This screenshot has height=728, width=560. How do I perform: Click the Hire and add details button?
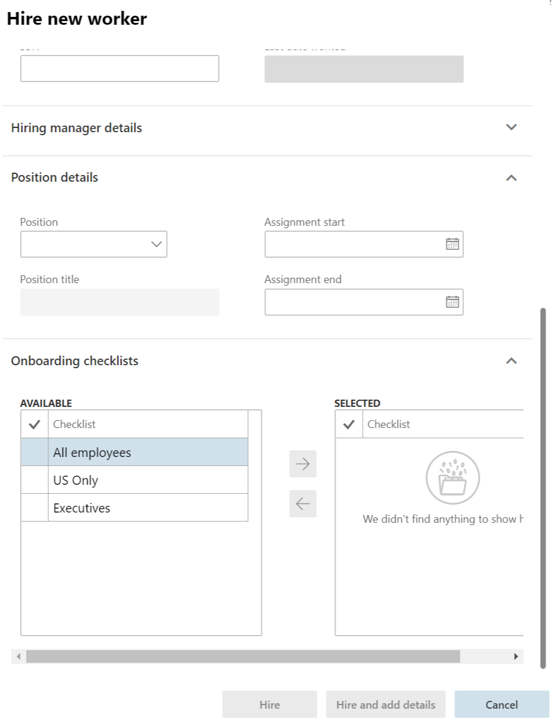(386, 704)
